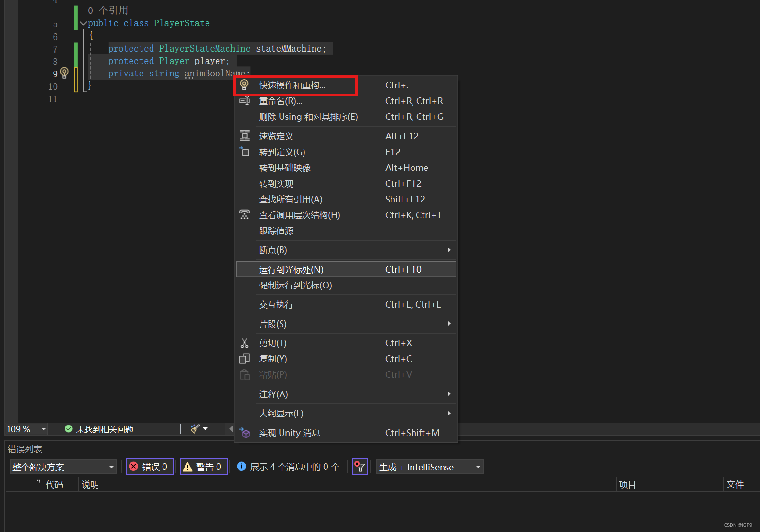Select 跟踪值源 menu entry

coord(346,231)
